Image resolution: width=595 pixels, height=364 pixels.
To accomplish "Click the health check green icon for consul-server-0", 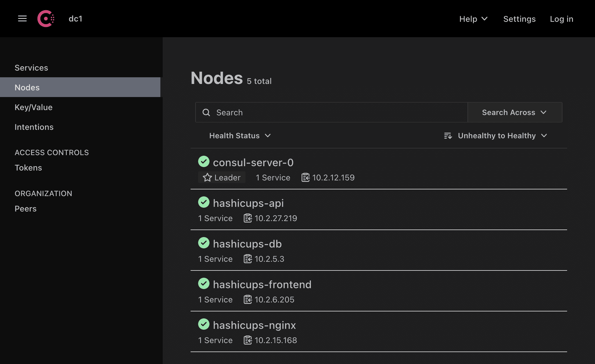I will tap(204, 162).
